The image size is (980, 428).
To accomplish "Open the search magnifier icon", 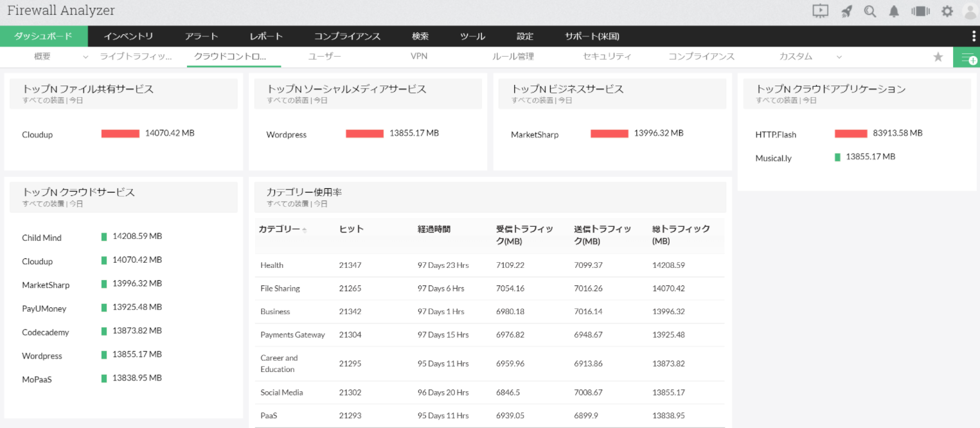I will coord(870,11).
